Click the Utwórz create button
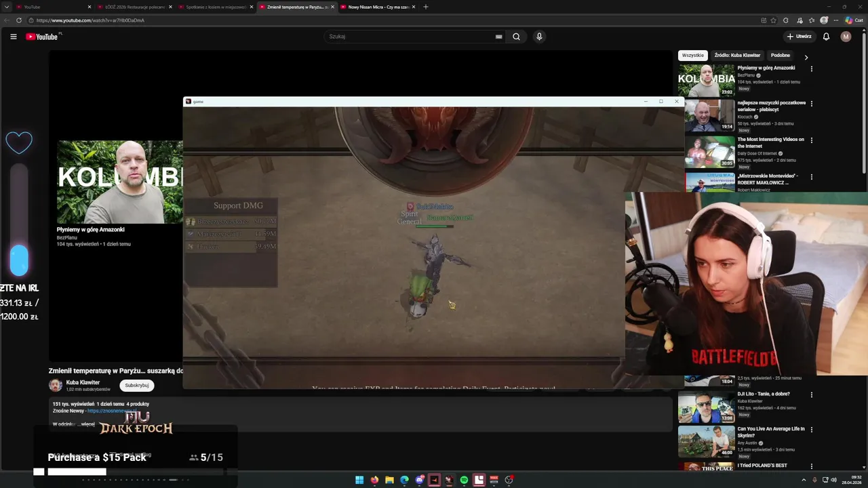 (x=799, y=37)
